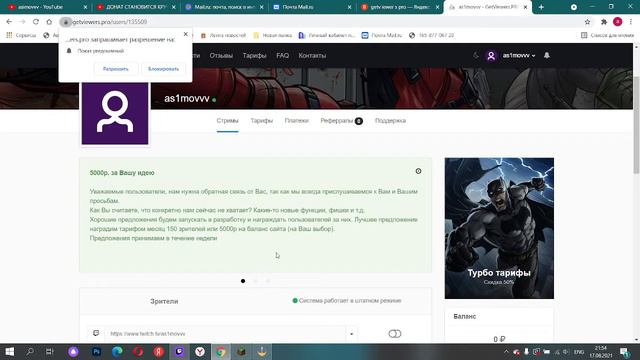Launch Photoshop from the taskbar
Screen dimensions: 640x360
(x=97, y=351)
